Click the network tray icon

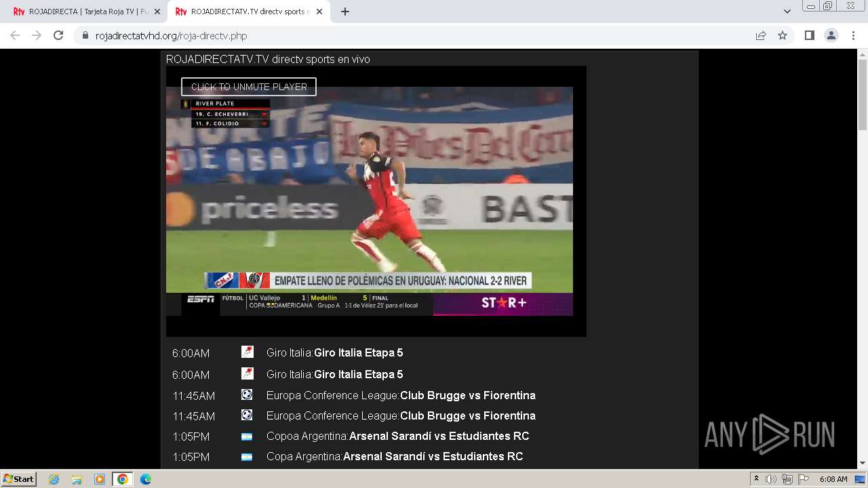click(787, 479)
